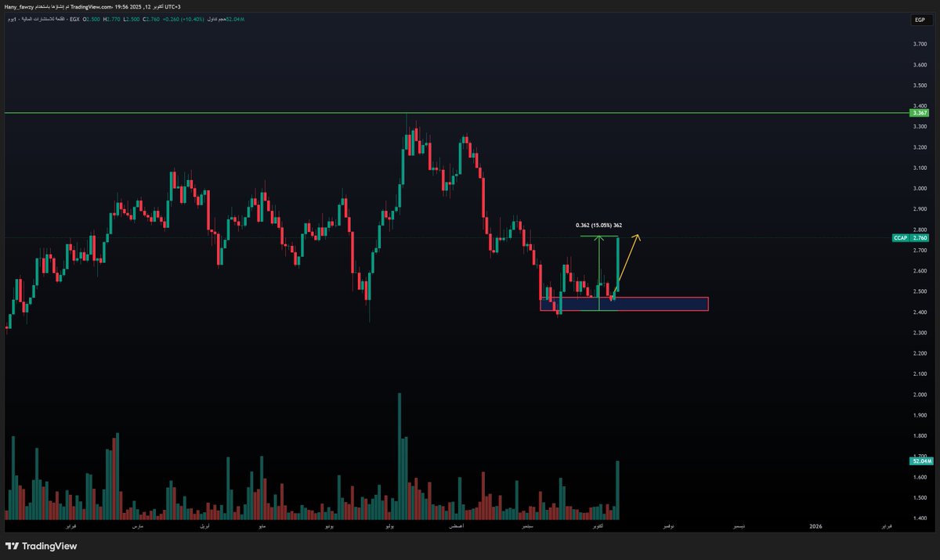940x560 pixels.
Task: Click the 1.400 price axis label
Action: coord(920,518)
